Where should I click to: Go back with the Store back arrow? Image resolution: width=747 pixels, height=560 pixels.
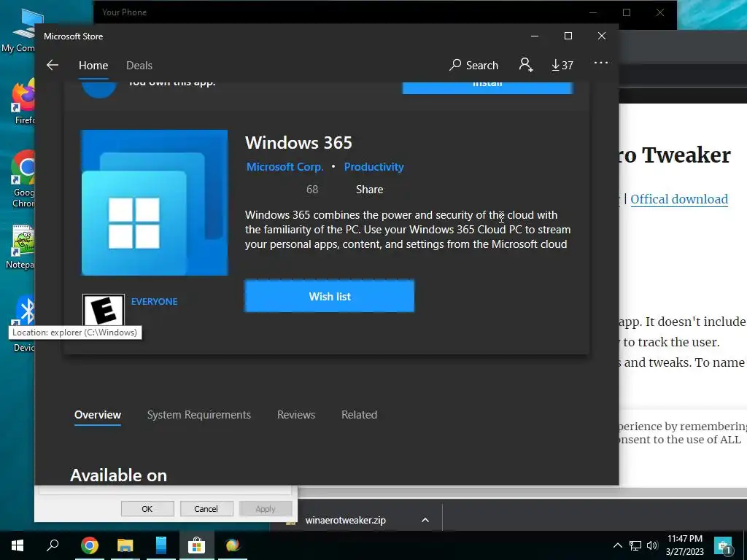tap(53, 65)
